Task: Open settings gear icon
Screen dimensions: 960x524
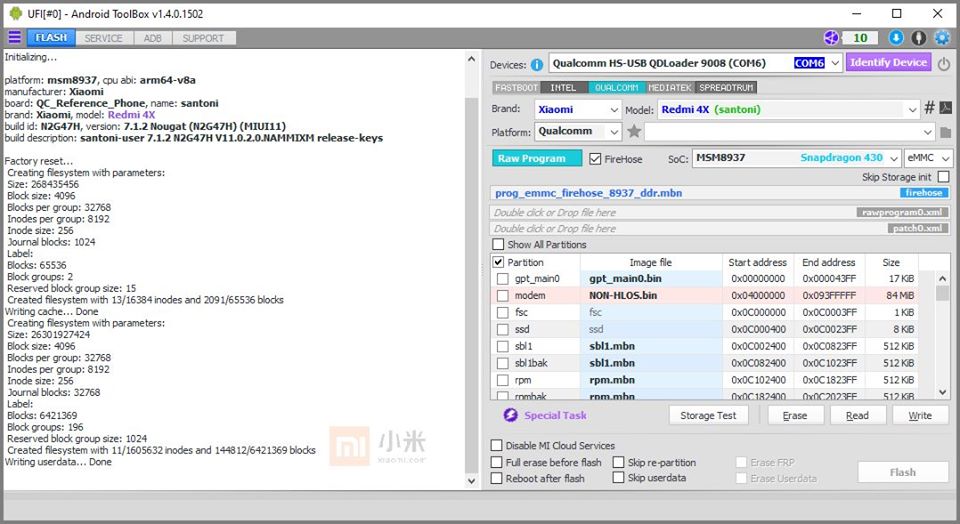Action: point(942,38)
